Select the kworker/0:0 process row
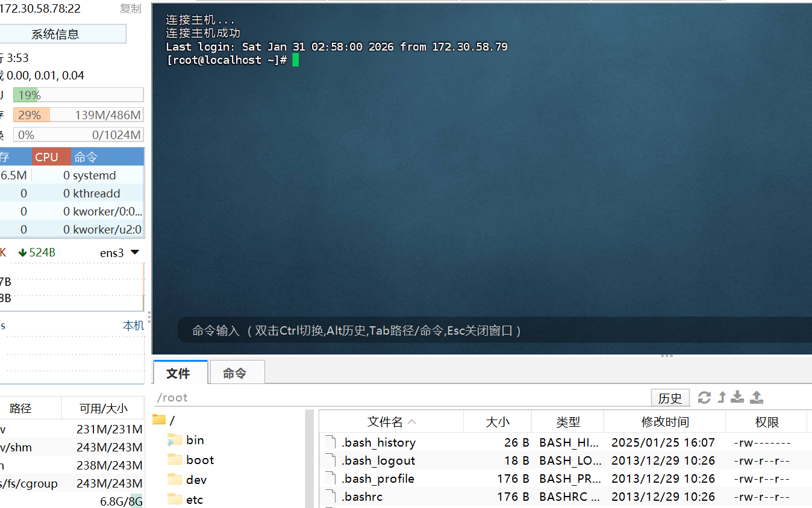Screen dimensions: 812x508 72,211
